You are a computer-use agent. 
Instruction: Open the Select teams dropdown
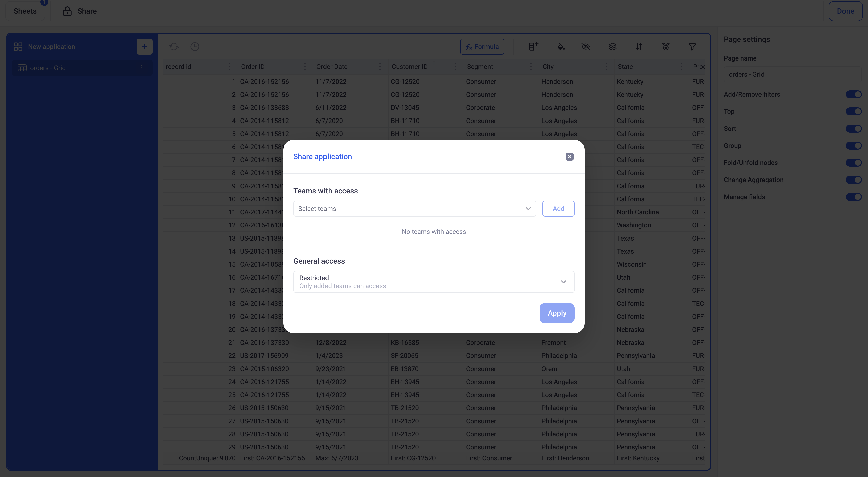click(x=414, y=209)
